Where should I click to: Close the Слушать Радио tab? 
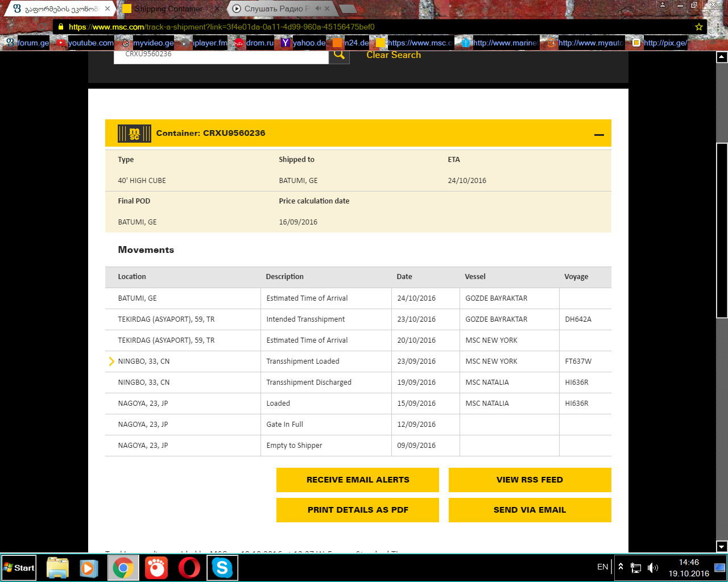tap(327, 9)
